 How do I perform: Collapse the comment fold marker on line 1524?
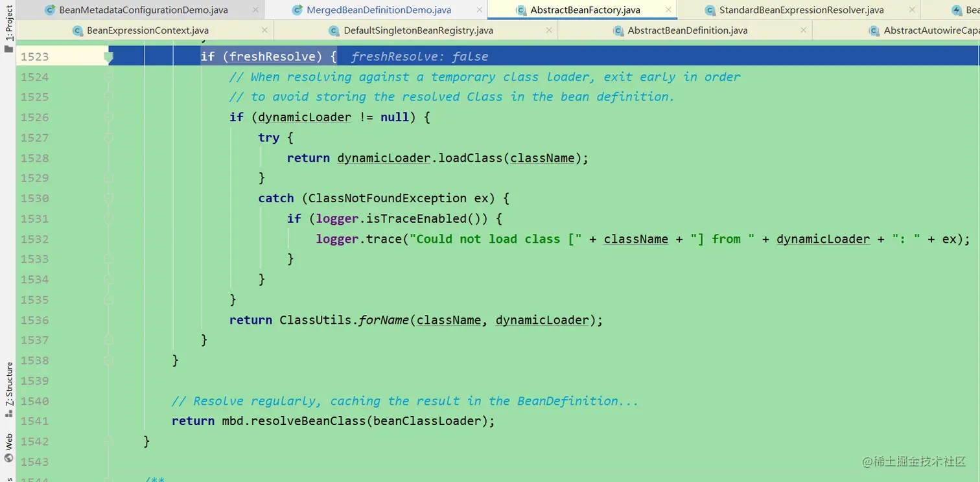click(109, 77)
